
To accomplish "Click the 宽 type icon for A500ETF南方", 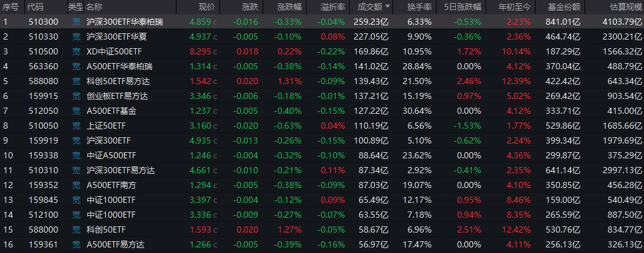I will [x=76, y=185].
